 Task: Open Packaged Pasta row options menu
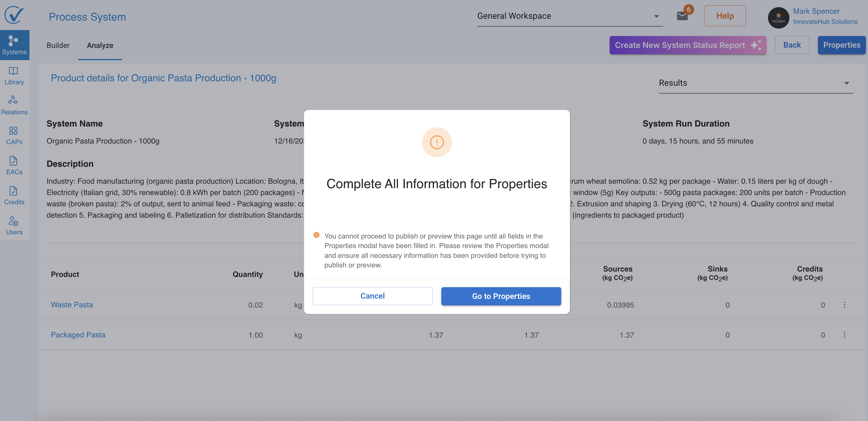844,335
